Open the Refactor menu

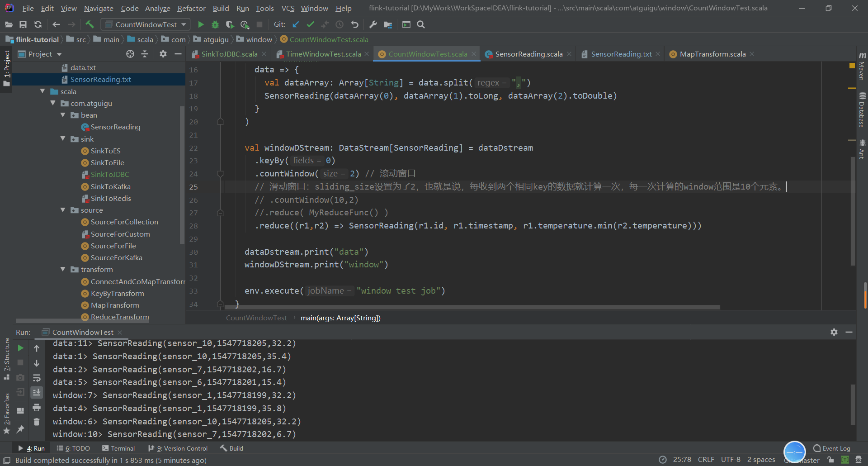click(x=191, y=8)
